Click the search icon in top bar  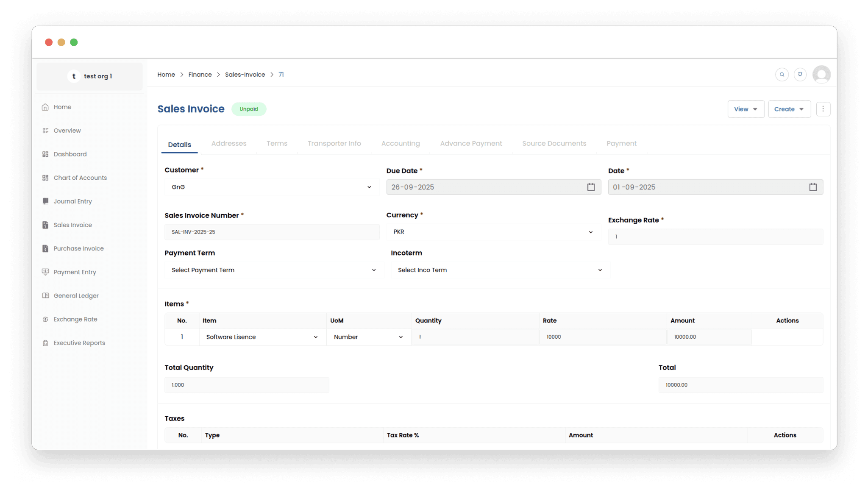click(x=782, y=74)
